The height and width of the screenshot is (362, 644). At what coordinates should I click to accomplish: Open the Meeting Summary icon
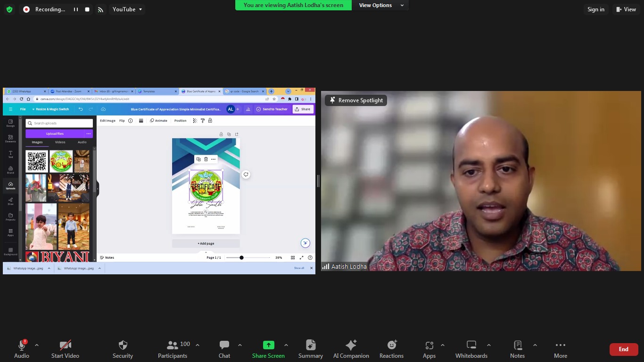(x=310, y=349)
